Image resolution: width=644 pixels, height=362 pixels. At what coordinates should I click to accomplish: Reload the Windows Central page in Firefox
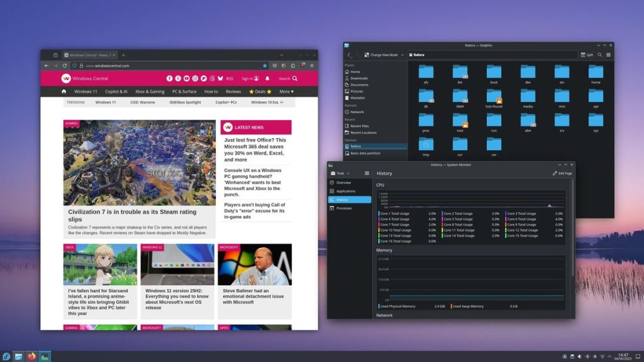coord(64,65)
